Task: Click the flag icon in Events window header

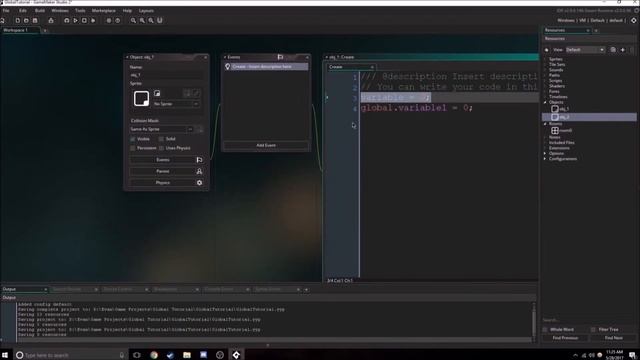Action: click(280, 57)
